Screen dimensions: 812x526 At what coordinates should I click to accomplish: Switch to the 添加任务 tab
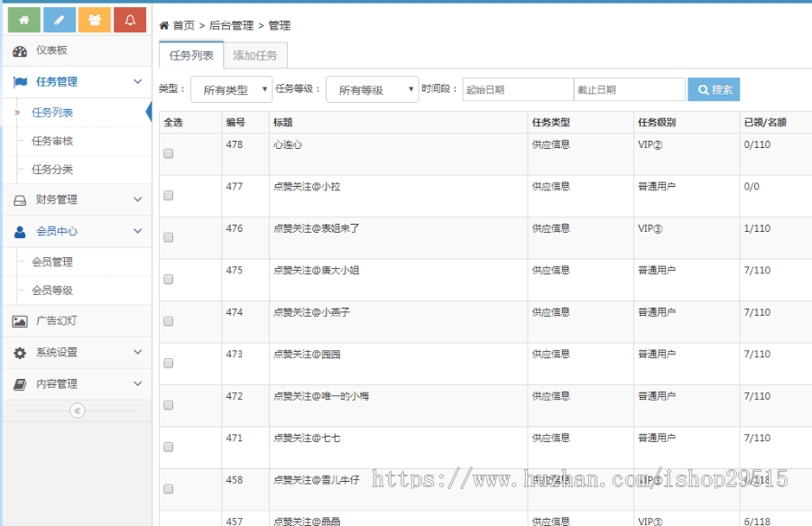255,56
